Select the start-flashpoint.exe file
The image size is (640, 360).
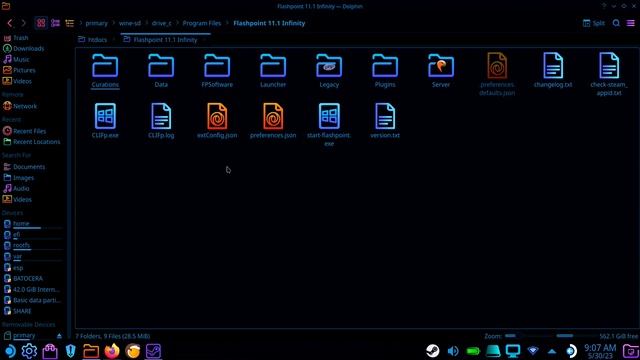329,125
